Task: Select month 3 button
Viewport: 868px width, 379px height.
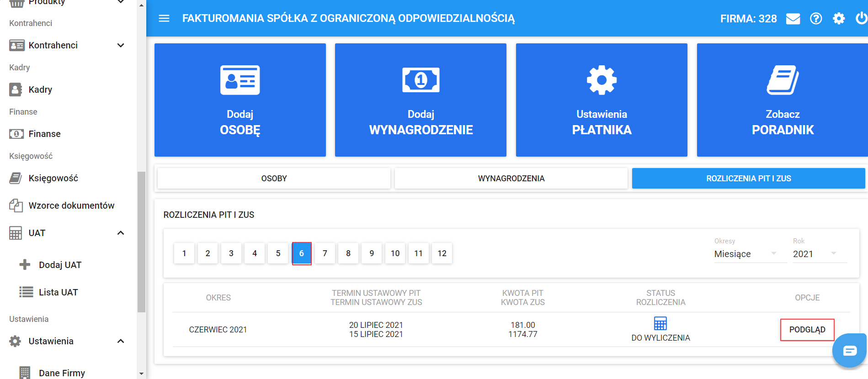Action: pos(231,253)
